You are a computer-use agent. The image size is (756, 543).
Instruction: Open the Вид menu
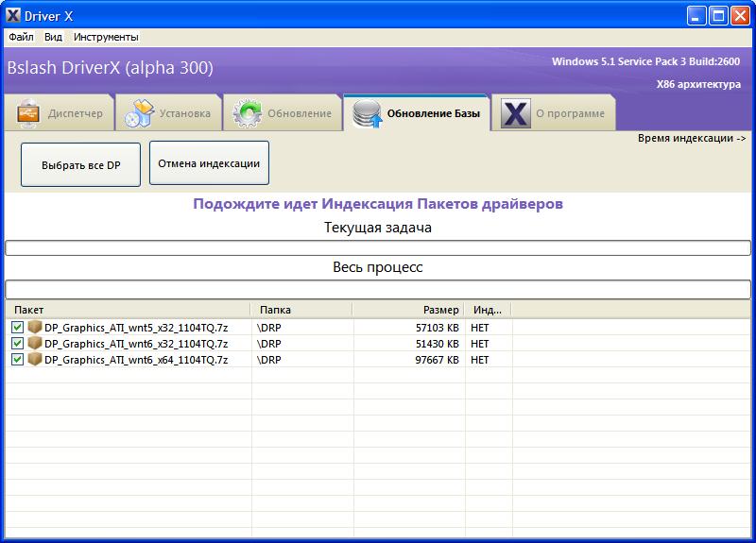(53, 37)
